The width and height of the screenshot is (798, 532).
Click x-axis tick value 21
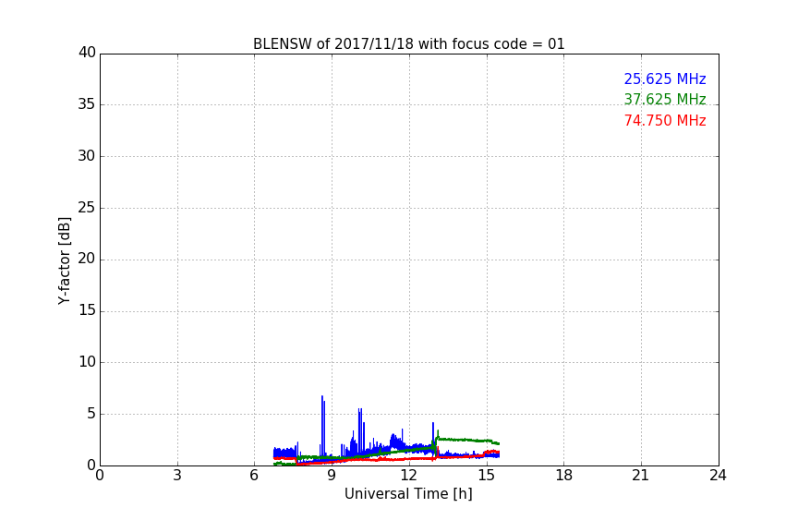(x=641, y=476)
